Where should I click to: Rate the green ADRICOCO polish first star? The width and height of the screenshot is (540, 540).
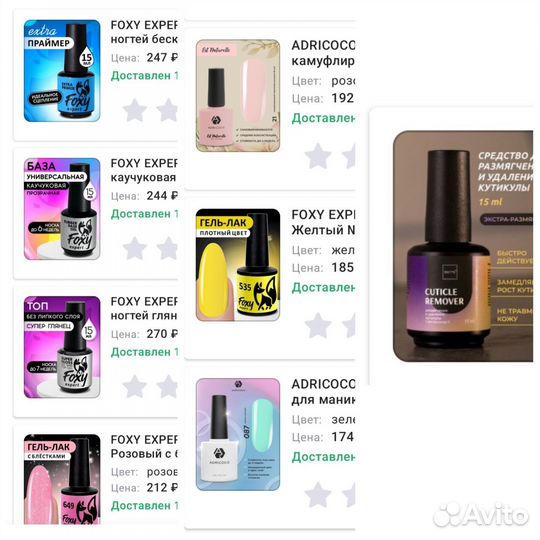(318, 495)
